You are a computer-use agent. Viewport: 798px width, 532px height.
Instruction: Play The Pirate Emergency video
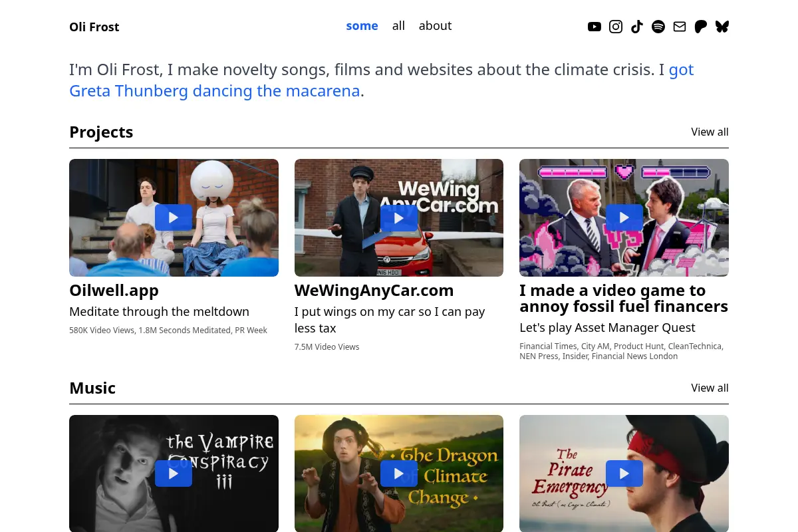click(x=624, y=473)
